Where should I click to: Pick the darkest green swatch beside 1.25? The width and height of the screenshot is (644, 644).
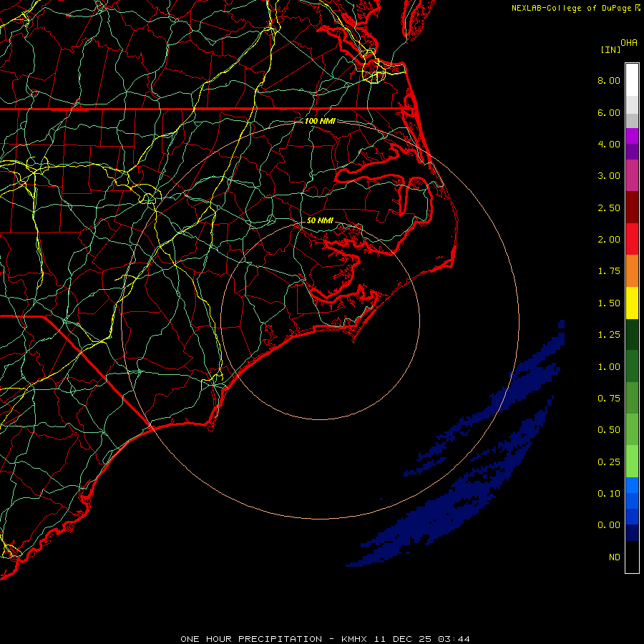(632, 335)
